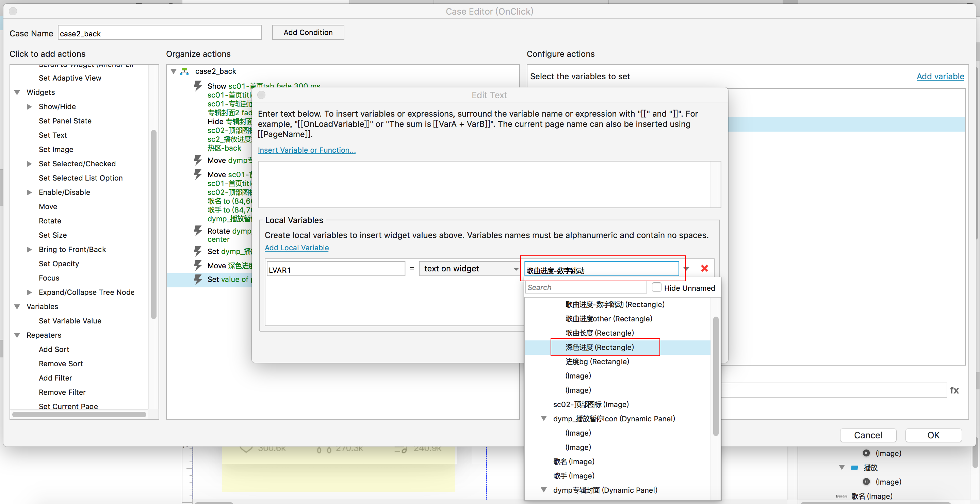Click the play icon next to (Image) outline item
980x504 pixels.
coord(866,453)
